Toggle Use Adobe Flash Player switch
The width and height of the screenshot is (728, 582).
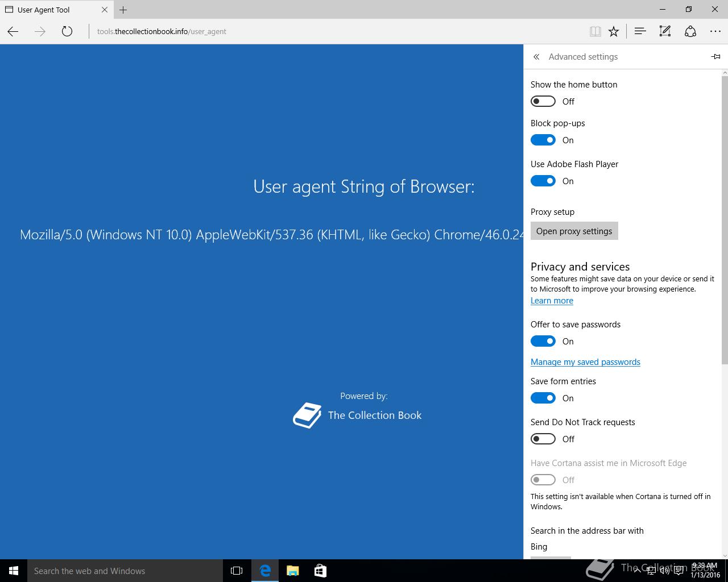[543, 181]
